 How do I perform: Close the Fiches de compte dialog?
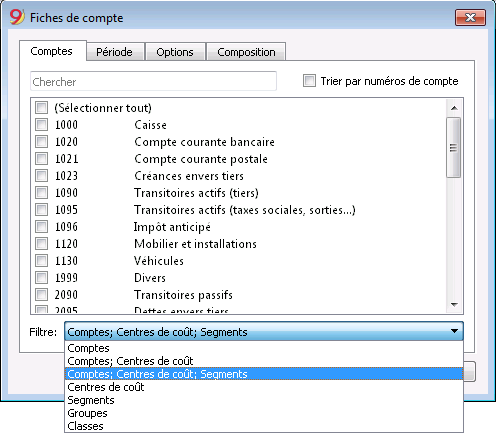pos(470,17)
